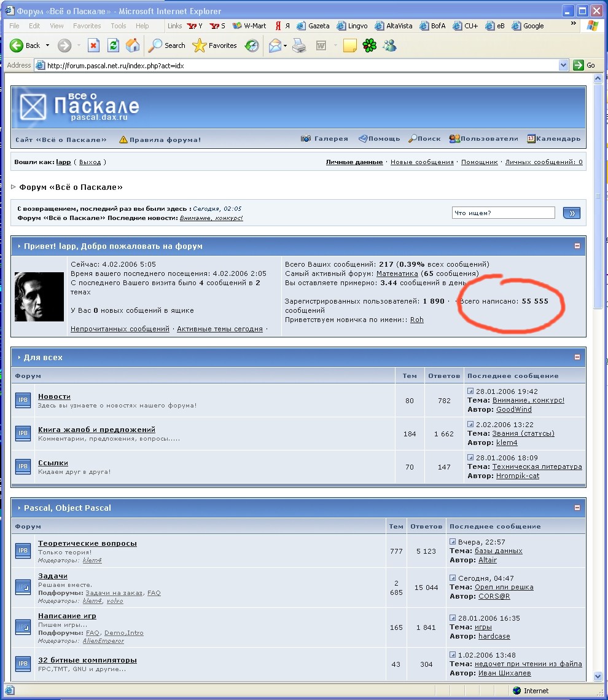Open the Help menu

(x=142, y=26)
